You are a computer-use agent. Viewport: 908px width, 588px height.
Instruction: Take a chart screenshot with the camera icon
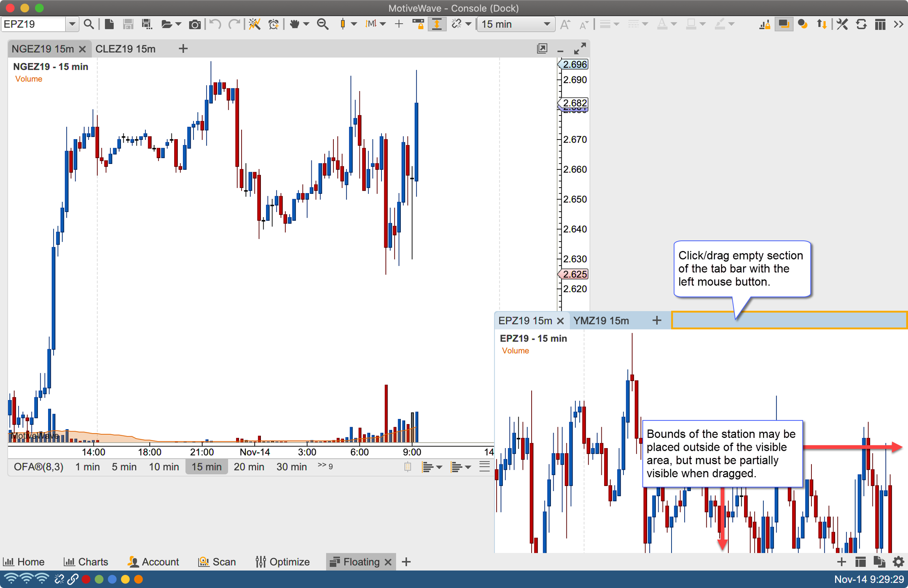click(x=194, y=24)
